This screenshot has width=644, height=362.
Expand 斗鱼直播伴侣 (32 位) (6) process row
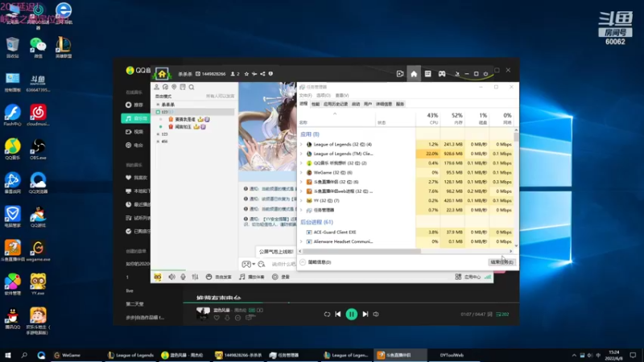click(x=301, y=182)
